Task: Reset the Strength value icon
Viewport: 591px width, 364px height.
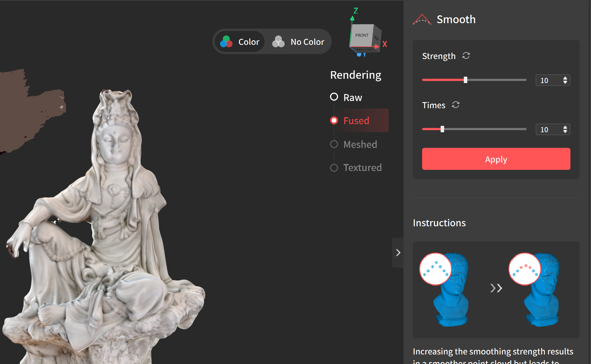Action: click(466, 56)
